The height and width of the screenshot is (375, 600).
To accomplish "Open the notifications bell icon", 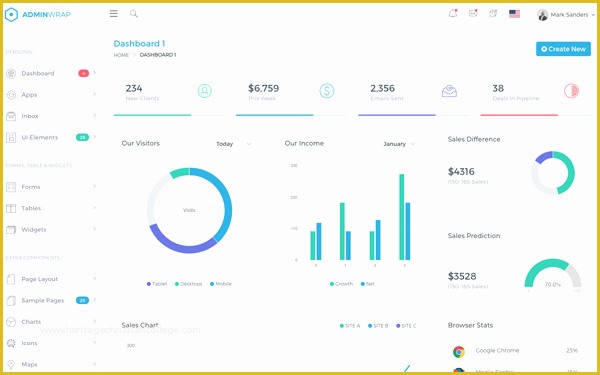I will (x=453, y=13).
